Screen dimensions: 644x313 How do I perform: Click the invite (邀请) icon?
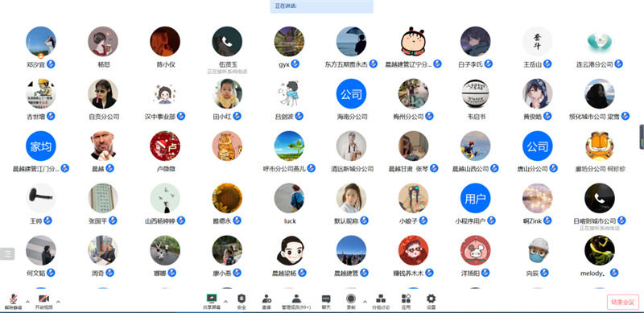(x=266, y=302)
